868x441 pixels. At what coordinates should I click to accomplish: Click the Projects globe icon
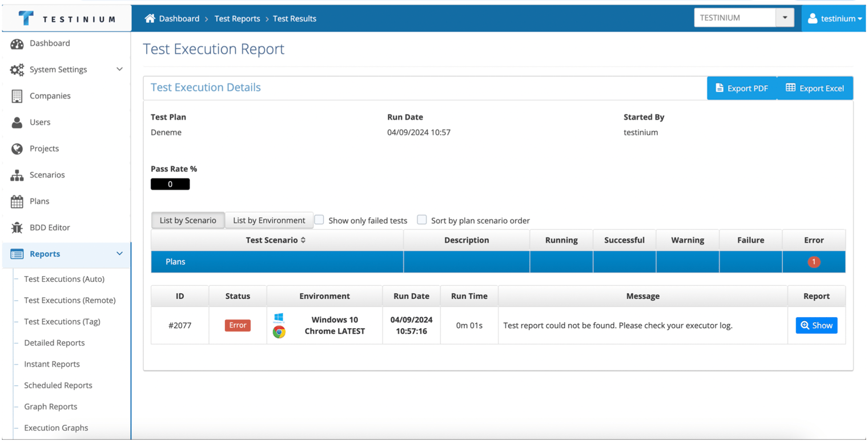click(17, 148)
